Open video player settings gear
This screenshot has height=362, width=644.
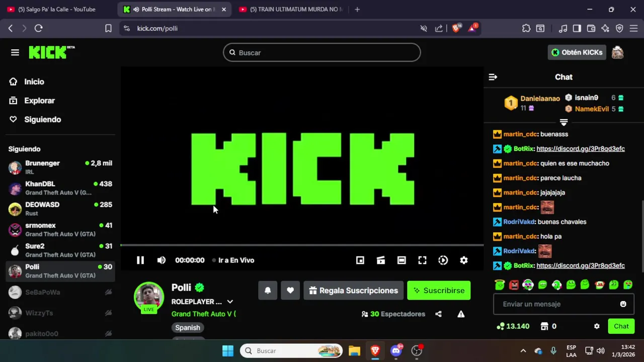[464, 260]
